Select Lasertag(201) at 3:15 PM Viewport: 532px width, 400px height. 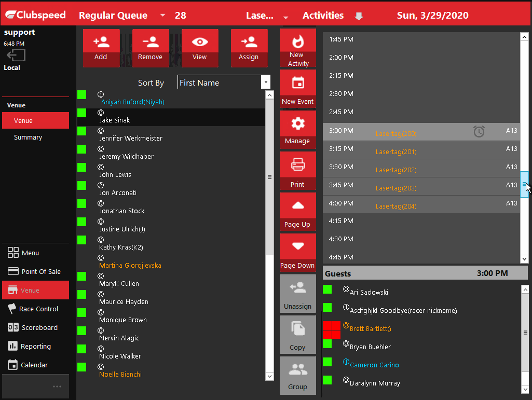(421, 150)
